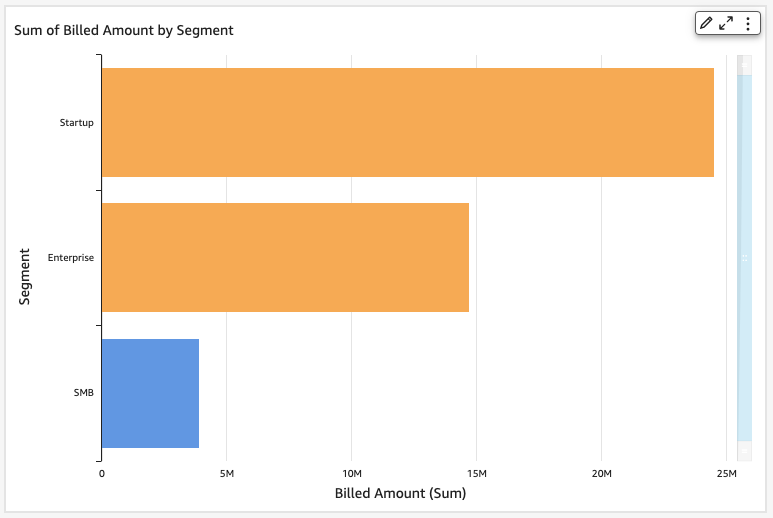This screenshot has width=773, height=518.
Task: Click the 5M tick label on the x-axis
Action: click(226, 473)
